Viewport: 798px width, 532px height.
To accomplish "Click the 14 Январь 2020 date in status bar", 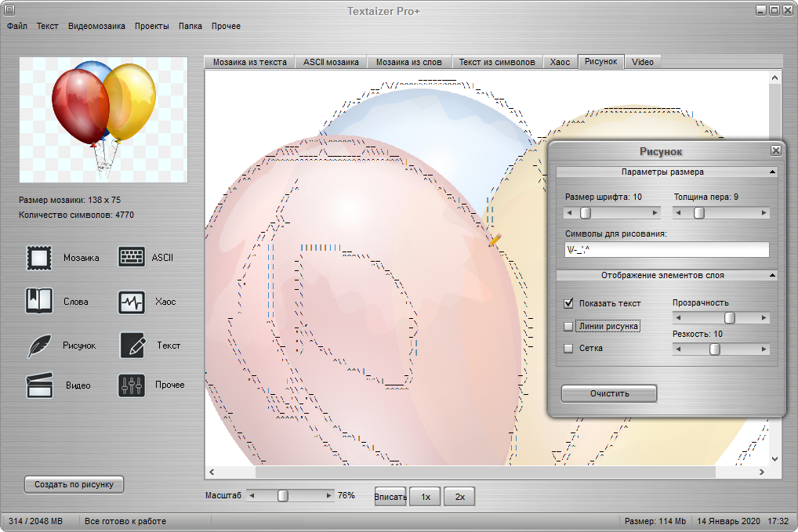I will pos(728,521).
